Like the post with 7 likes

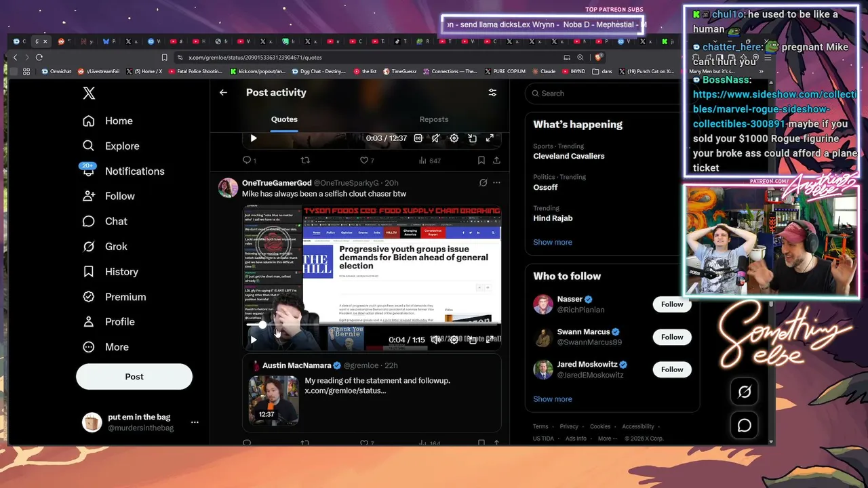pyautogui.click(x=366, y=161)
